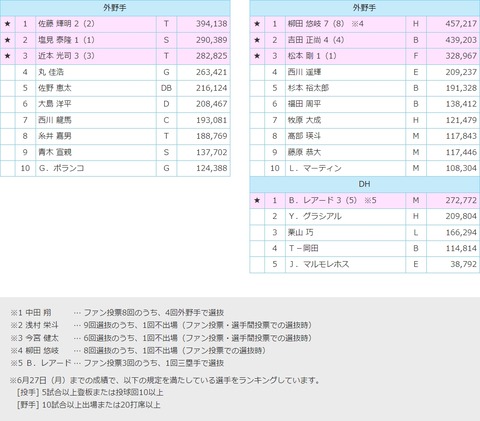Select the vote count 121,479

coord(461,120)
